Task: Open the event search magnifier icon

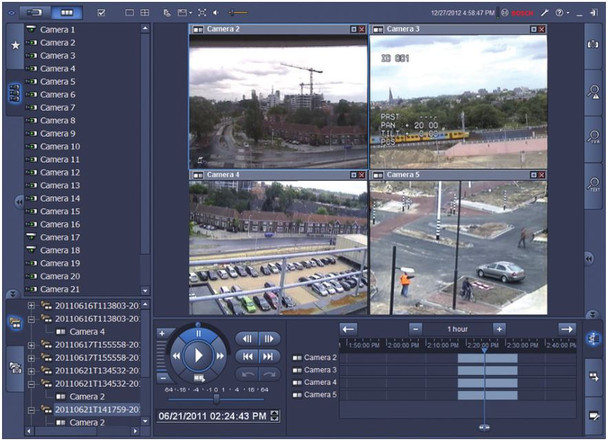Action: tap(592, 93)
